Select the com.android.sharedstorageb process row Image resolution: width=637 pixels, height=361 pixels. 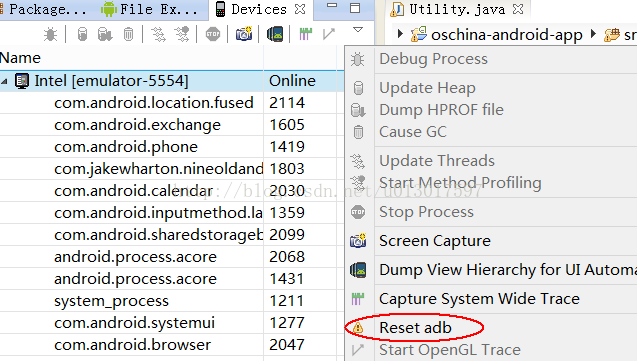pyautogui.click(x=172, y=235)
